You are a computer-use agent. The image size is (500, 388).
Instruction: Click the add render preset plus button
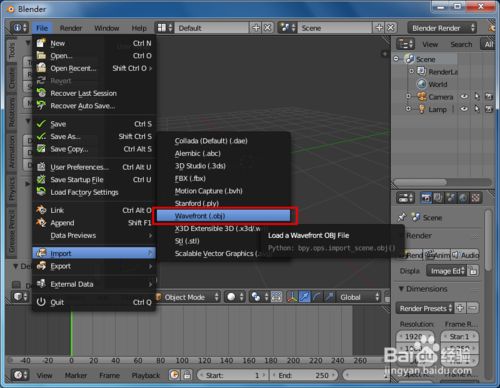460,308
